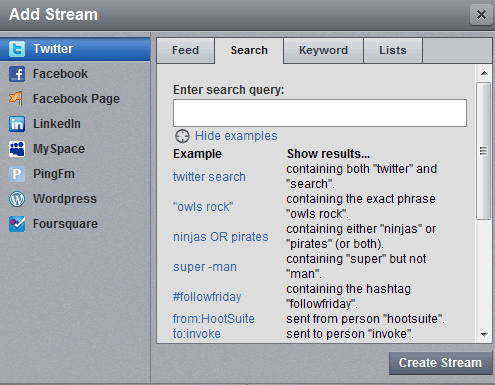Viewport: 495px width, 385px height.
Task: Select the LinkedIn logo icon
Action: 17,124
